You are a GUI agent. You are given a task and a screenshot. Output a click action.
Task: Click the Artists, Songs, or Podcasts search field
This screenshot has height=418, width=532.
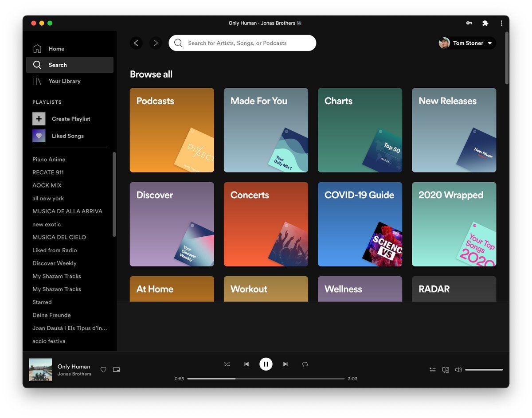coord(248,43)
